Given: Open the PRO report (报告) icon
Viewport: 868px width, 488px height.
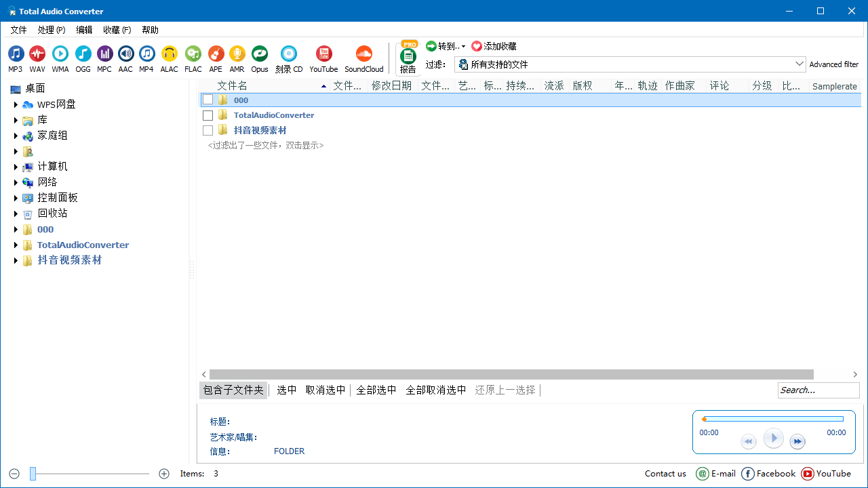Looking at the screenshot, I should click(x=408, y=58).
